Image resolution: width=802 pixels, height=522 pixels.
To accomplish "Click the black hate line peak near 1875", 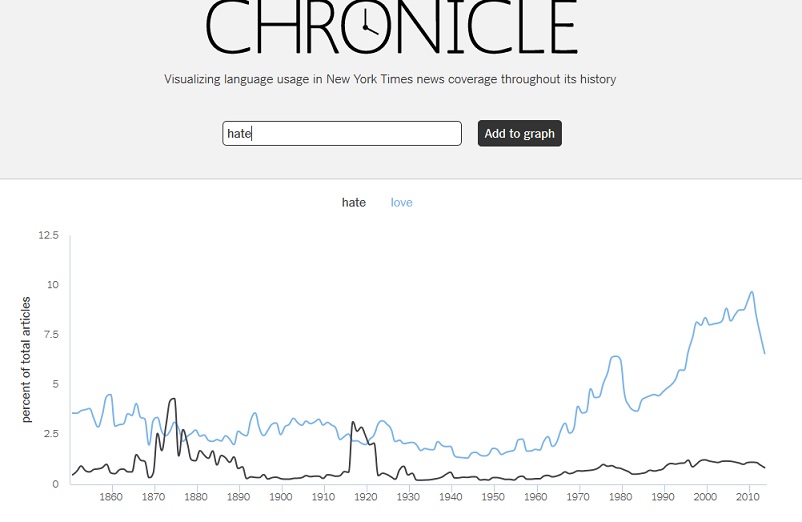I will click(173, 399).
